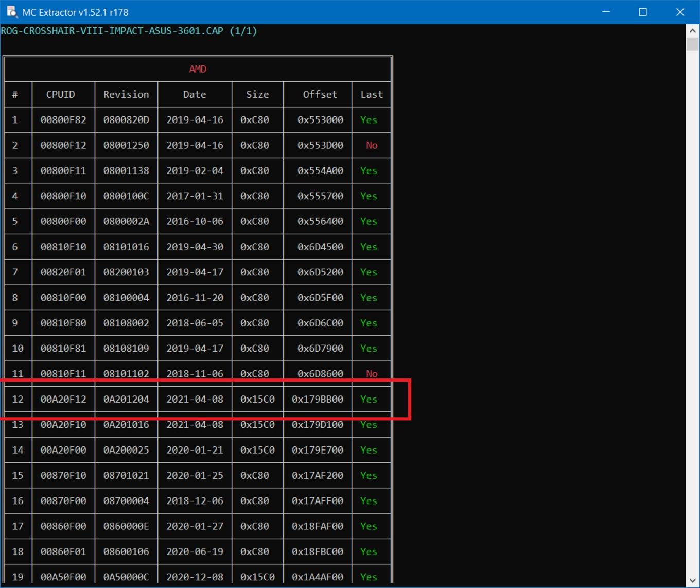Click offset value 0x1A4AF00
Image resolution: width=700 pixels, height=588 pixels.
(x=318, y=577)
